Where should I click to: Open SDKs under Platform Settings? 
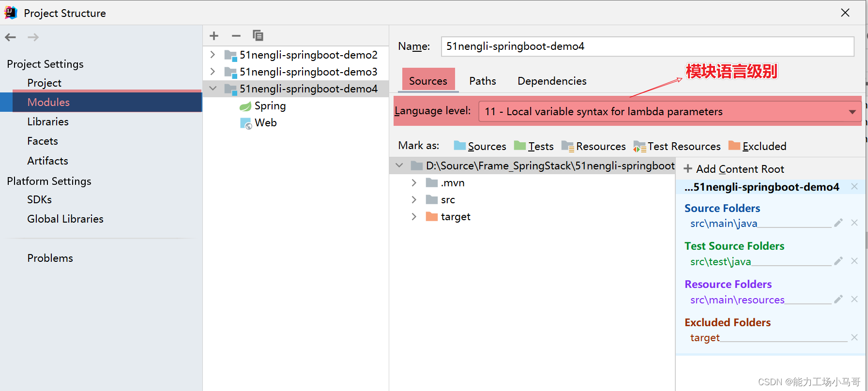coord(39,199)
